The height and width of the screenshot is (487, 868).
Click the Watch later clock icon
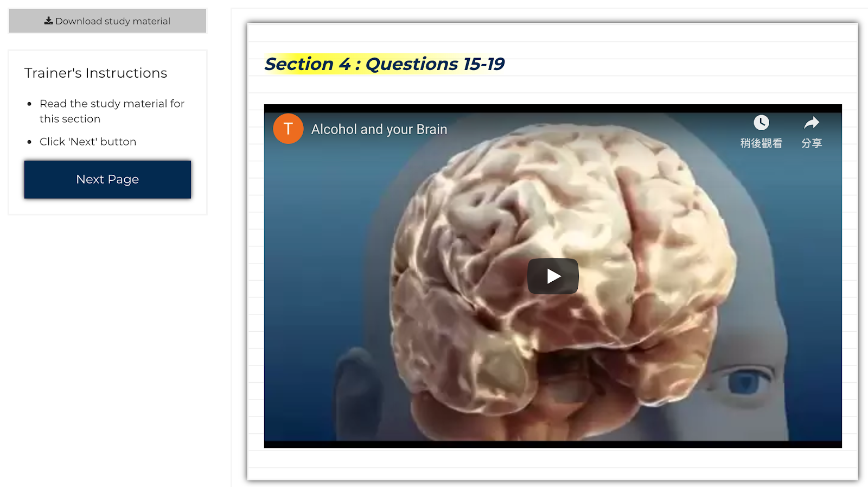[761, 123]
